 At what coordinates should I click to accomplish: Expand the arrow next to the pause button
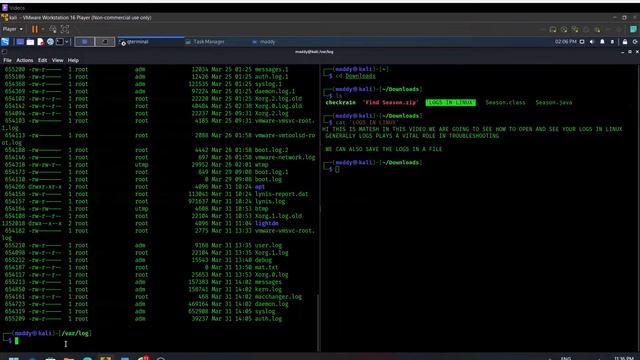tap(42, 29)
